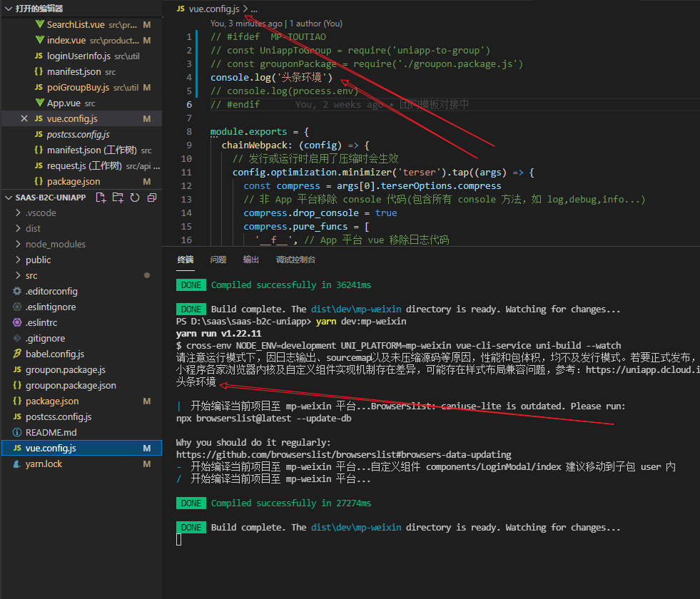Viewport: 700px width, 599px height.
Task: Open manifest.json src in open editors
Action: click(x=81, y=71)
